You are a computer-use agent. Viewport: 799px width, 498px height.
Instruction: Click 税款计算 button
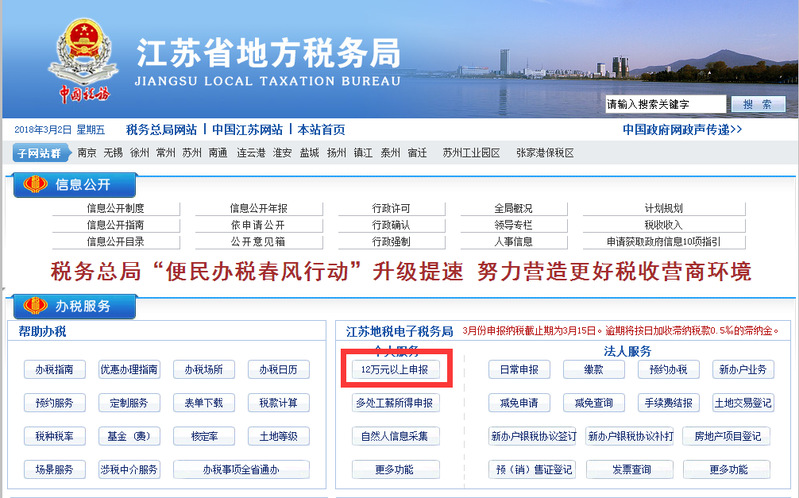point(279,403)
